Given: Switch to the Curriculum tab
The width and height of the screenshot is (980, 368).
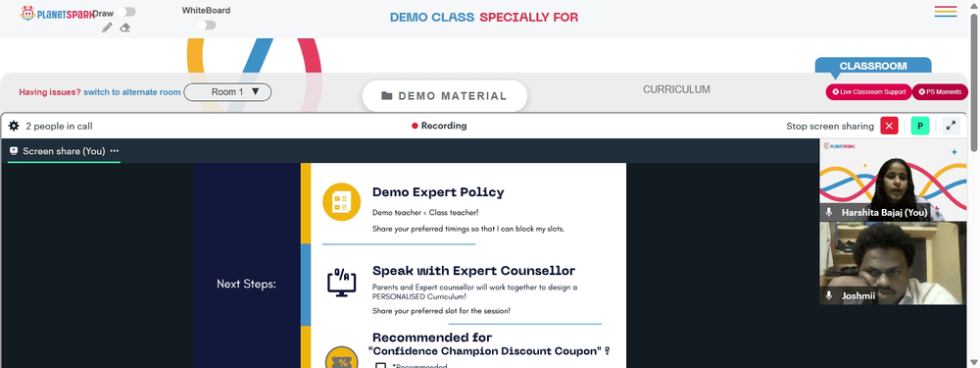Looking at the screenshot, I should (x=676, y=89).
